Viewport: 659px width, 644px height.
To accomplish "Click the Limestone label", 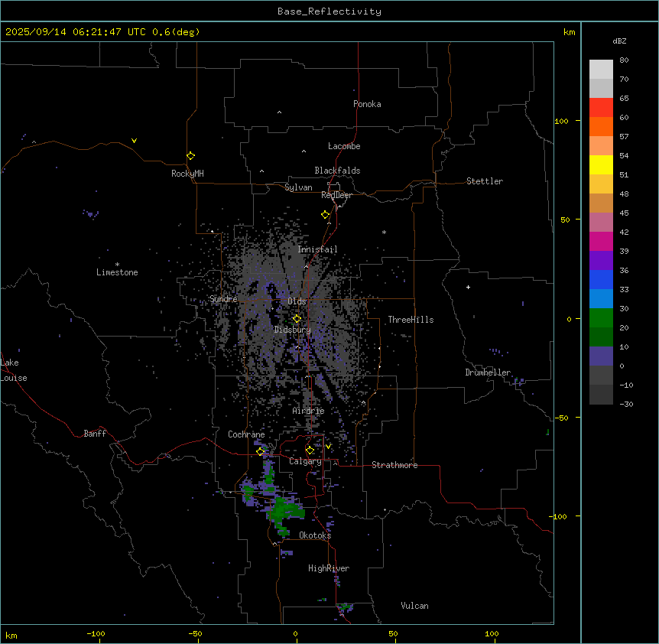I will tap(117, 272).
